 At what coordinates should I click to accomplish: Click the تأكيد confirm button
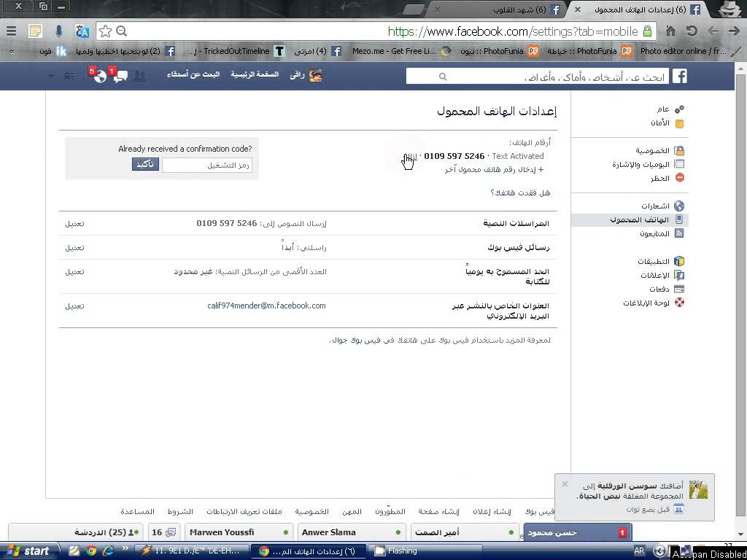click(145, 164)
